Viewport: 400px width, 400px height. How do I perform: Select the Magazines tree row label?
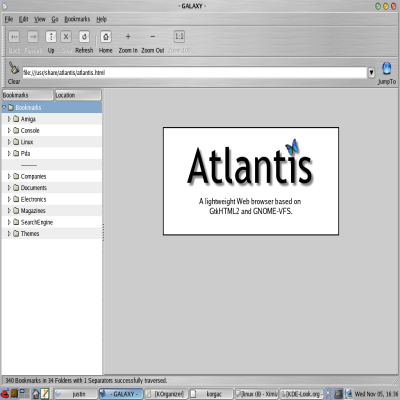coord(33,211)
